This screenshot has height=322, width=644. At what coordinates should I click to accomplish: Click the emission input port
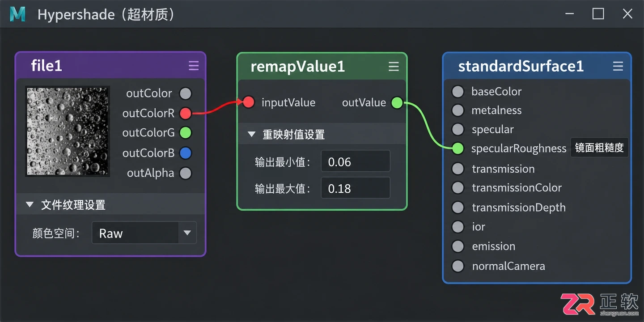pos(458,246)
